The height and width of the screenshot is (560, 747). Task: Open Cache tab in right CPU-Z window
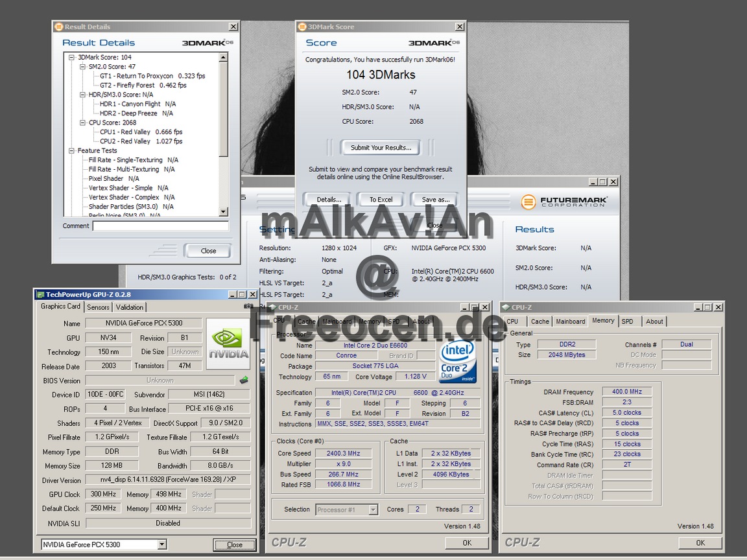(539, 321)
